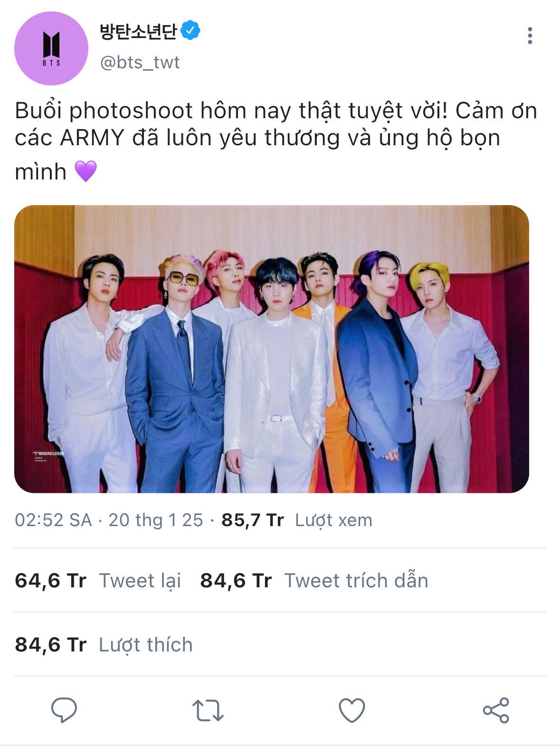The width and height of the screenshot is (560, 754).
Task: Tap the blue verified badge
Action: [190, 30]
